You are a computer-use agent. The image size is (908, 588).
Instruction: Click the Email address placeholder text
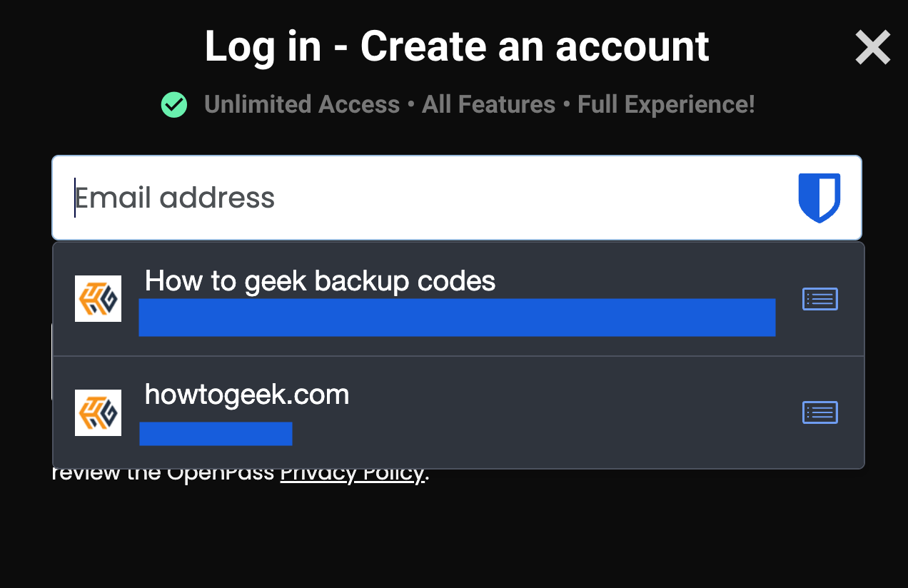(175, 198)
